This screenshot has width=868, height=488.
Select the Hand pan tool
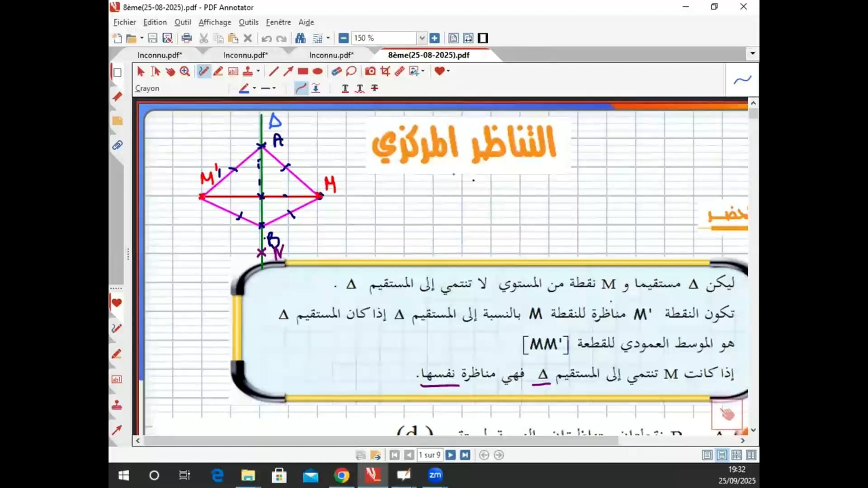point(170,71)
